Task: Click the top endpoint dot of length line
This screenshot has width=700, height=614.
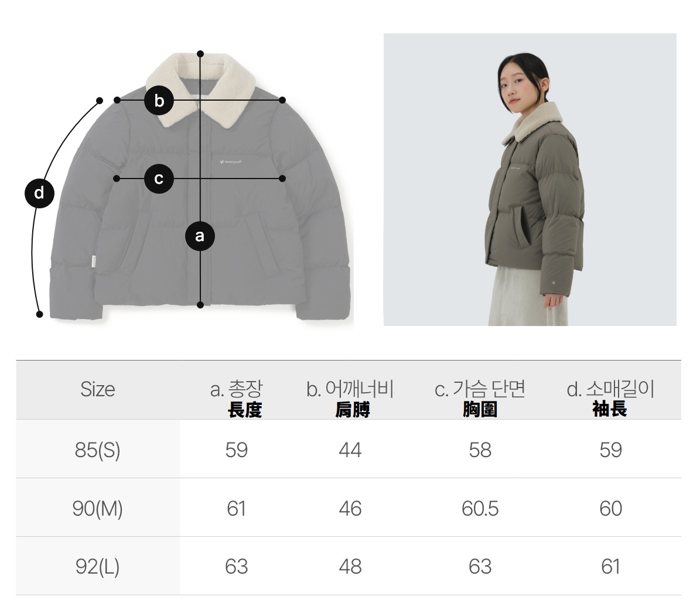Action: click(x=200, y=54)
